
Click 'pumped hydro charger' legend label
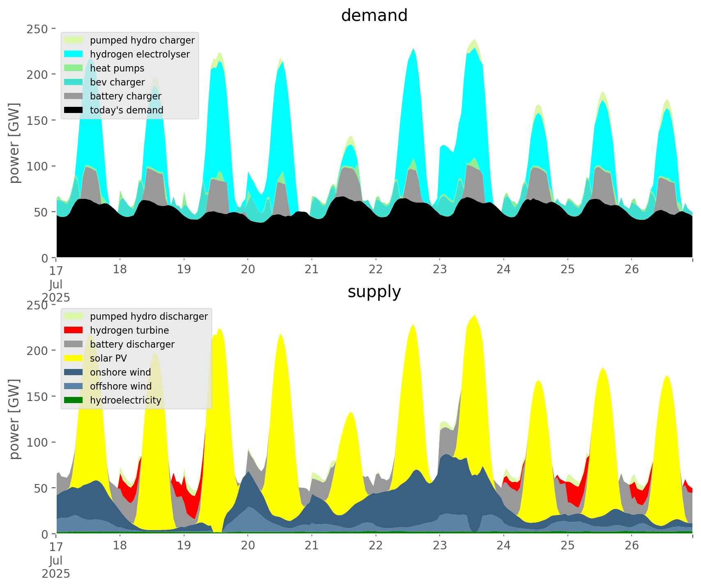pyautogui.click(x=142, y=41)
